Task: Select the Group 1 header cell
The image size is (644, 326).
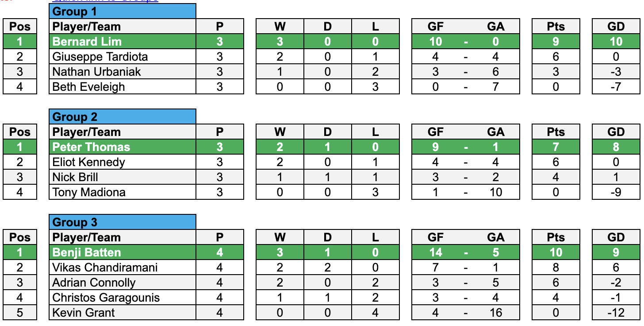Action: click(123, 11)
